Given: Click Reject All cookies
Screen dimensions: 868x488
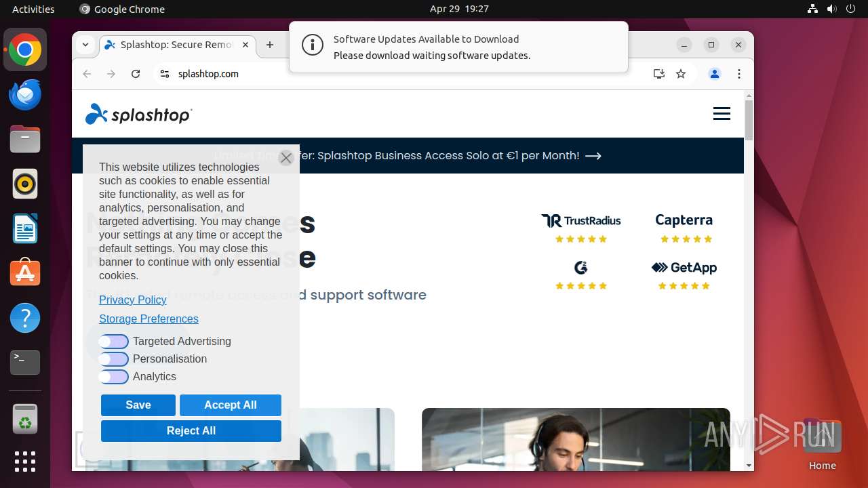Looking at the screenshot, I should click(x=191, y=431).
